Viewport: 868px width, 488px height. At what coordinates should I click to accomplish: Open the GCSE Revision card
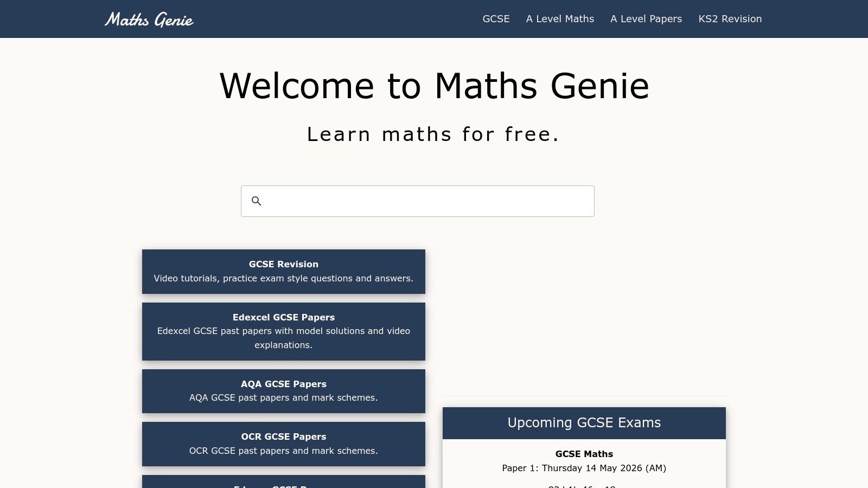[x=284, y=272]
